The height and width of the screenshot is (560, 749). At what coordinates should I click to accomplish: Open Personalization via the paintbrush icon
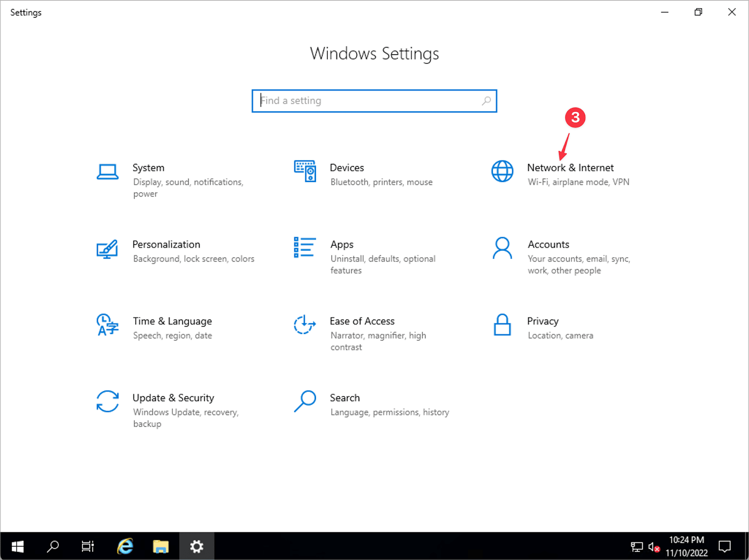tap(107, 249)
